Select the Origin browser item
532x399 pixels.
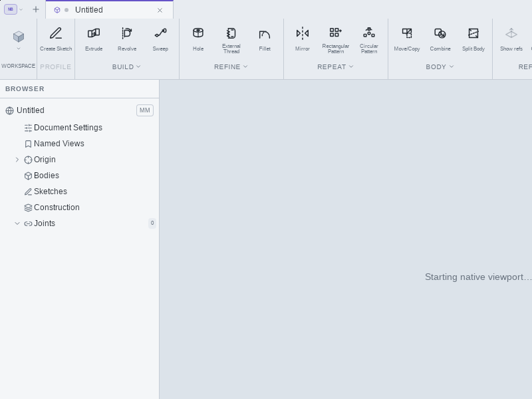79,160
